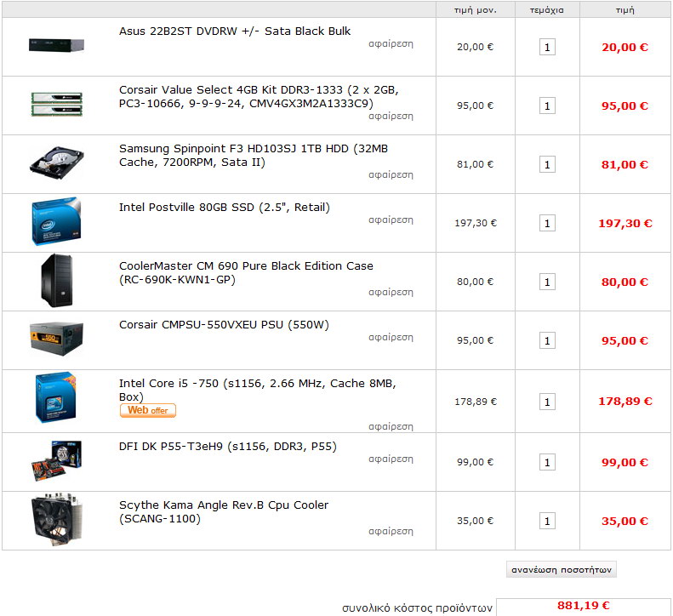Open the Intel Postville SSD box image

[57, 221]
